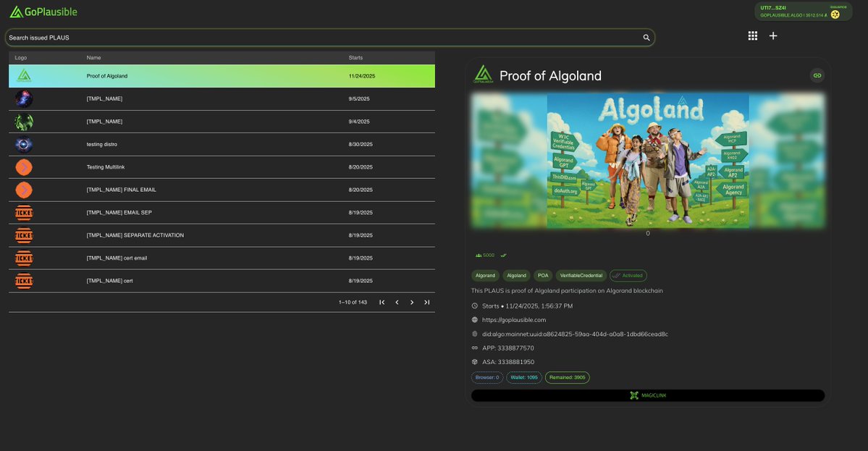Select the [TMPL_NAME] FINAL EMAIL row
Viewport: 868px width, 451px height.
click(222, 190)
